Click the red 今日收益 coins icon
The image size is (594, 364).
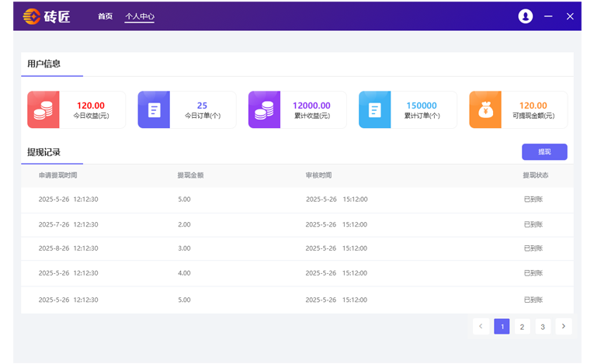coord(43,109)
